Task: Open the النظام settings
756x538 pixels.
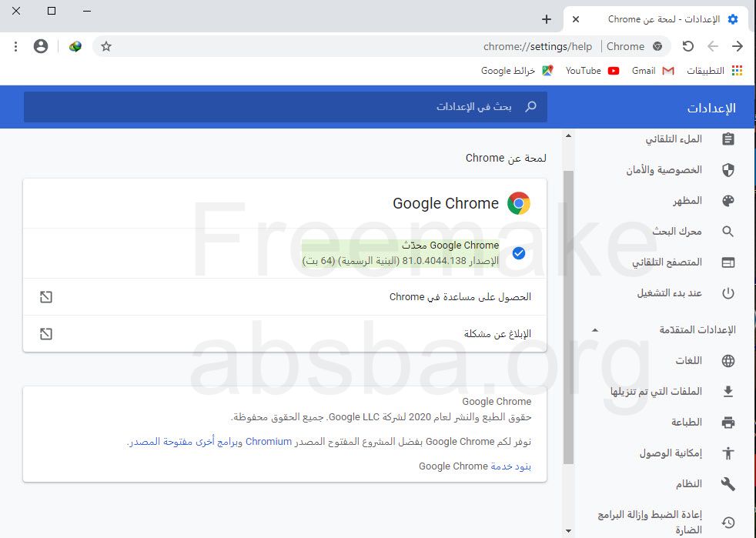Action: pos(688,484)
